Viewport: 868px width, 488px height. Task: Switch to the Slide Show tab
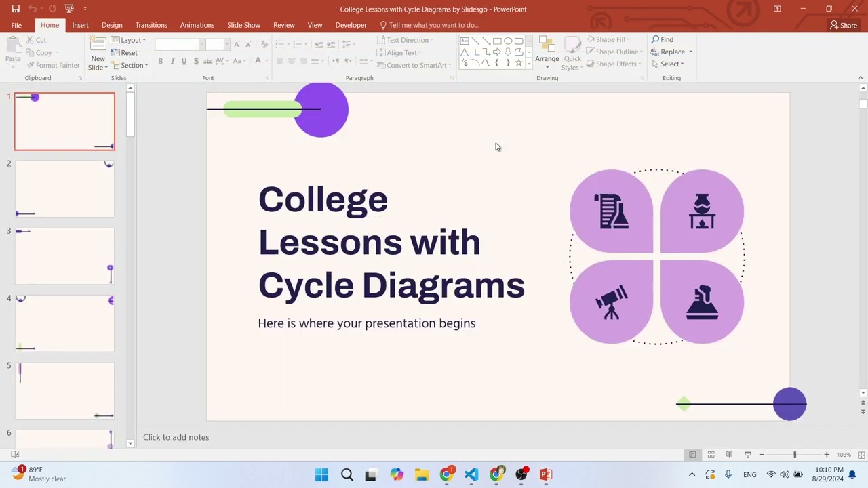pos(243,25)
